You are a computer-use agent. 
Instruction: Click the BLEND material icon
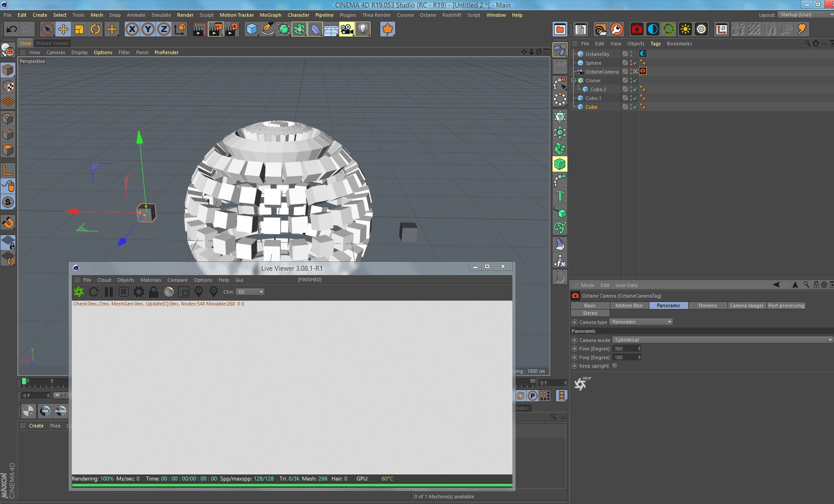coord(61,411)
